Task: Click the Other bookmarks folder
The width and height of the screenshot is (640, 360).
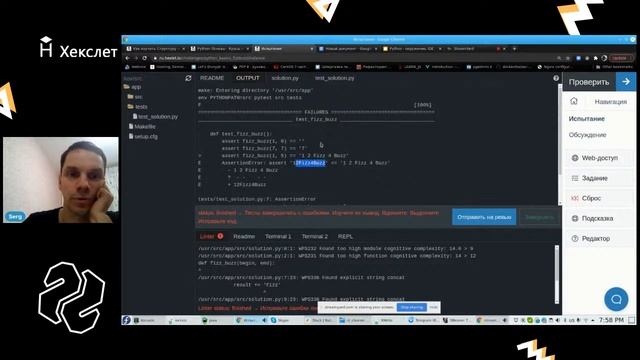Action: [614, 67]
